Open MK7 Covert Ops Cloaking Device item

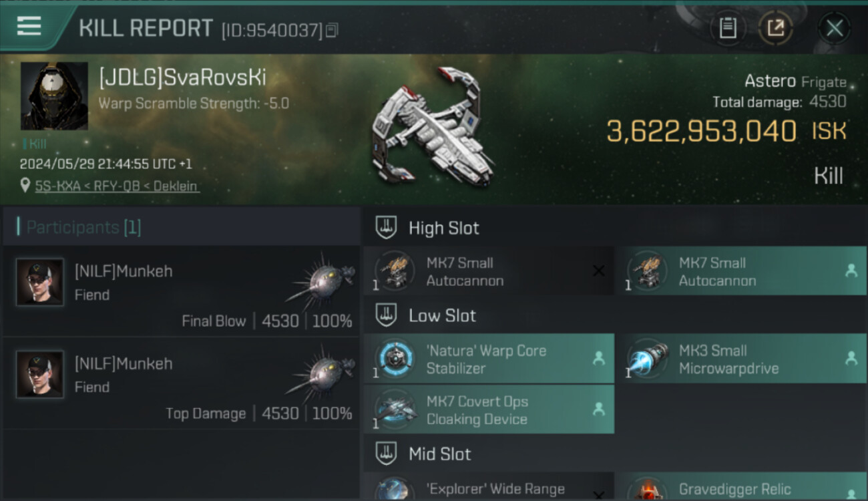click(489, 409)
